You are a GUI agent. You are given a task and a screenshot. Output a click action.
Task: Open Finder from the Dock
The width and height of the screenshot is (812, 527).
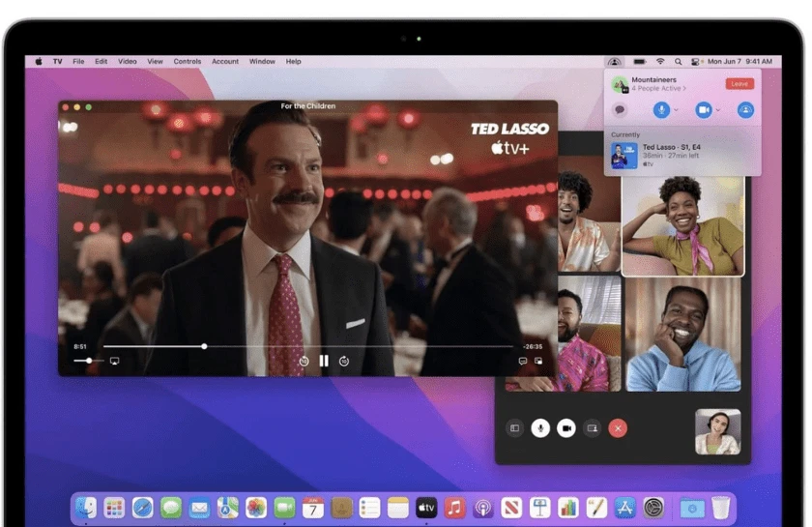tap(86, 508)
